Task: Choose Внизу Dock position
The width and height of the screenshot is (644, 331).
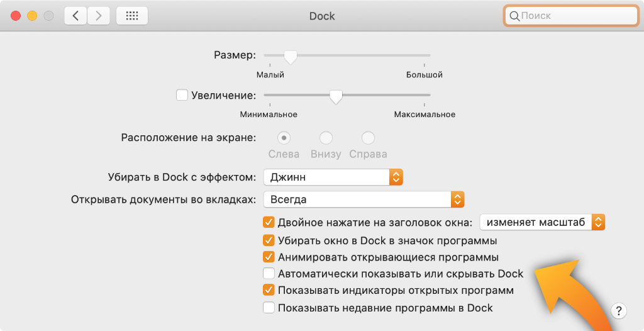Action: (x=326, y=137)
